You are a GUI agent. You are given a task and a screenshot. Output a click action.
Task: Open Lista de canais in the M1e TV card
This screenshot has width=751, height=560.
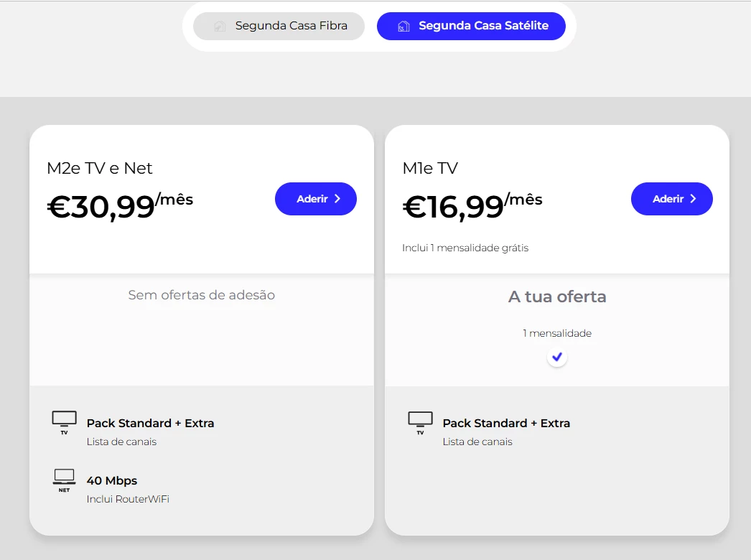coord(477,442)
